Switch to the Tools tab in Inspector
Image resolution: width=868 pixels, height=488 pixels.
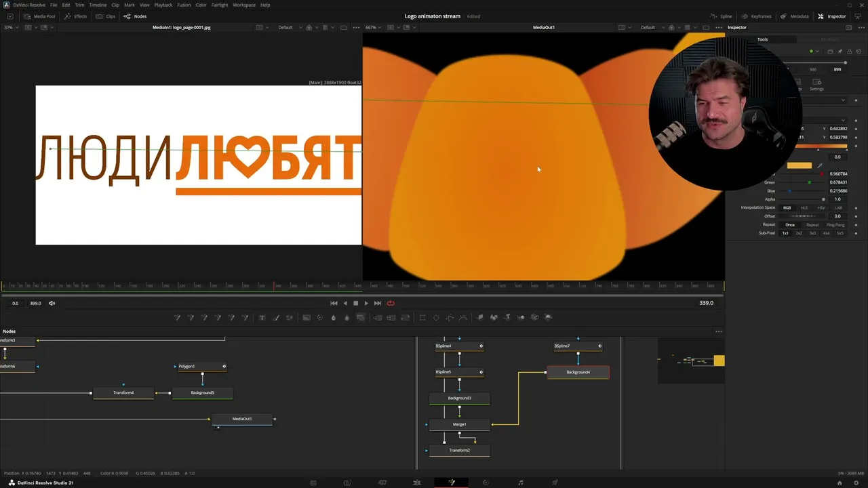[762, 39]
